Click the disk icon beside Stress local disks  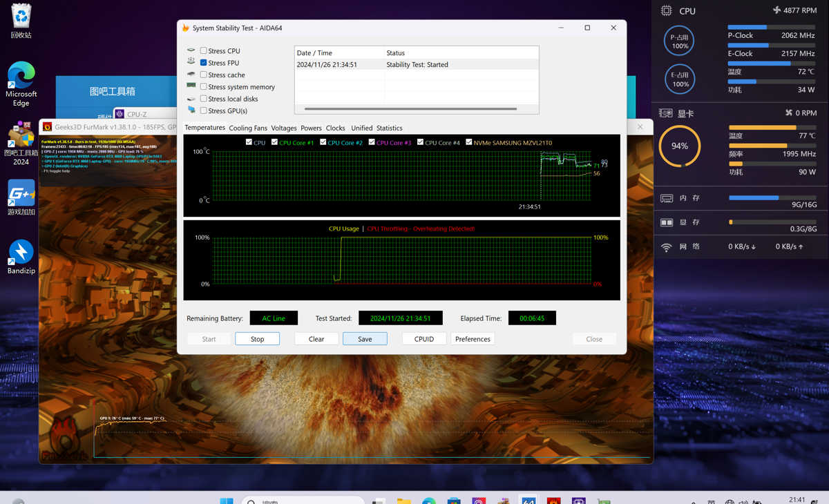tap(191, 98)
